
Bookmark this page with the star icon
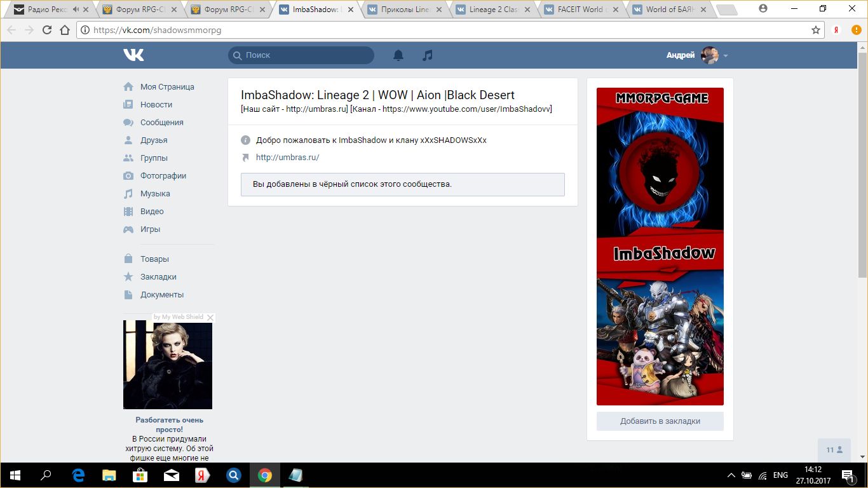coord(816,30)
